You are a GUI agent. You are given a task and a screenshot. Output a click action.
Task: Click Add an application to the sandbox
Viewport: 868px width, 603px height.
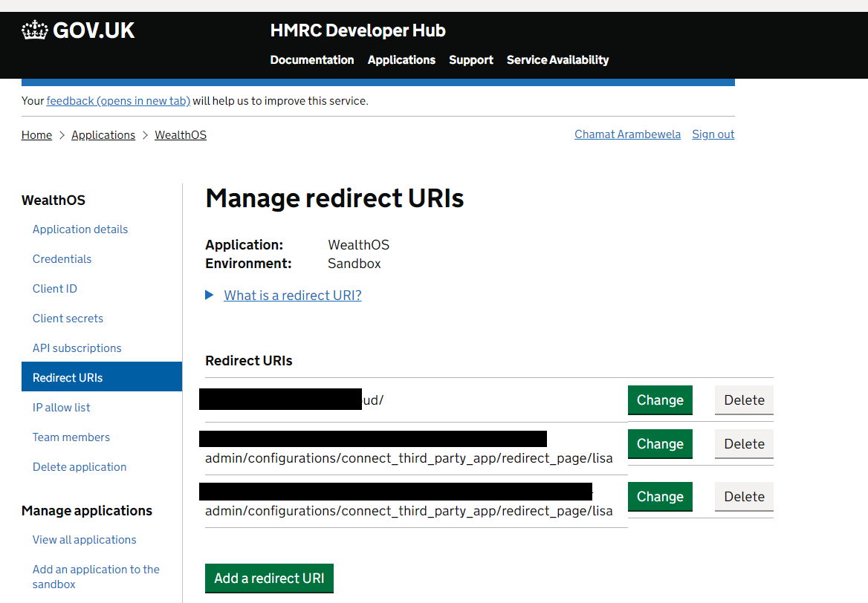pos(96,576)
